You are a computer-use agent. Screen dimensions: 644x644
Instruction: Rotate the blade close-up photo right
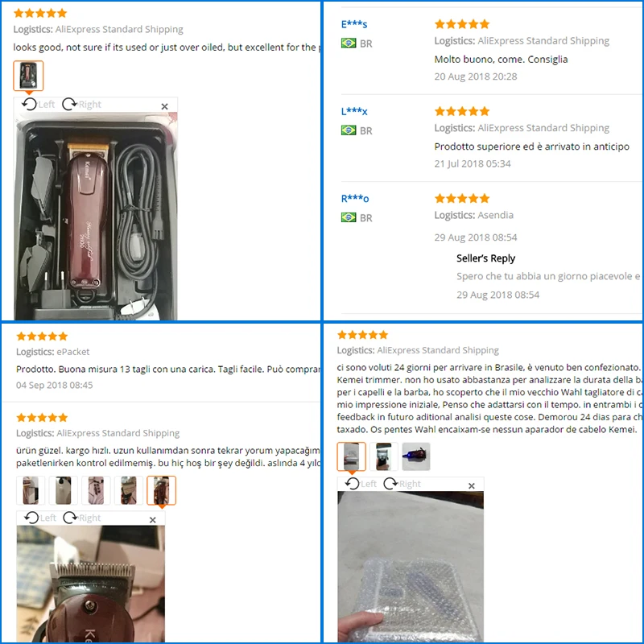tap(82, 518)
